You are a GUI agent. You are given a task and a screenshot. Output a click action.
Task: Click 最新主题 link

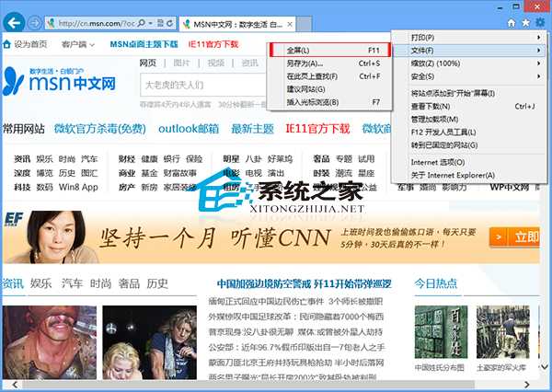252,129
